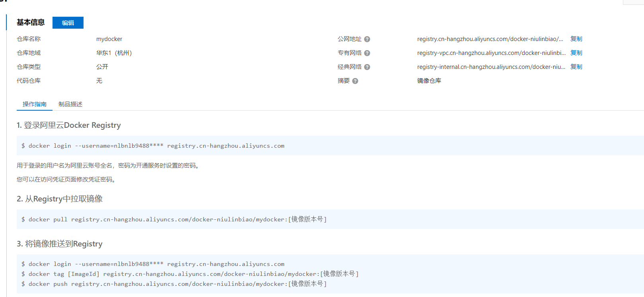Click the 基本信息 section title
This screenshot has height=297, width=644.
click(x=31, y=22)
